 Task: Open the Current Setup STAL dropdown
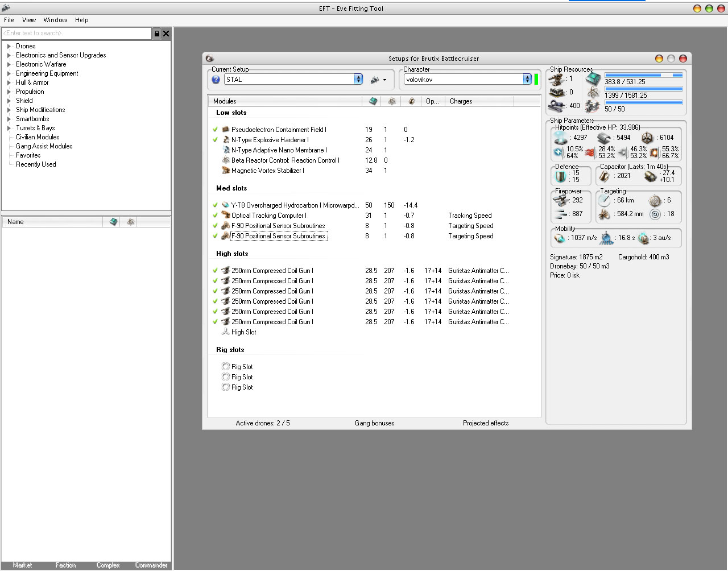click(x=358, y=80)
